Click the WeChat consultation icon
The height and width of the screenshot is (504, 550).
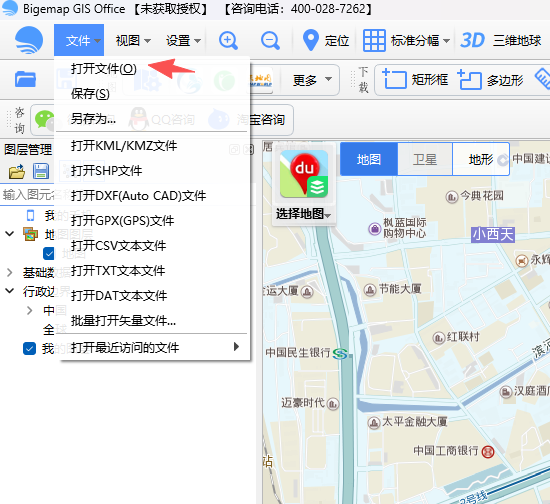44,119
